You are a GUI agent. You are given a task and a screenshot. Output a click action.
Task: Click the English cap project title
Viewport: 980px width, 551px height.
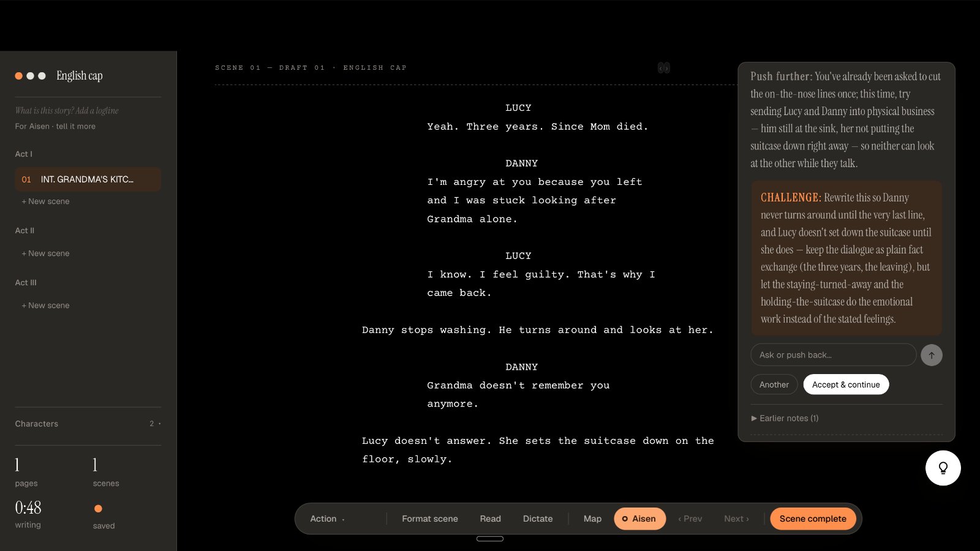(80, 76)
